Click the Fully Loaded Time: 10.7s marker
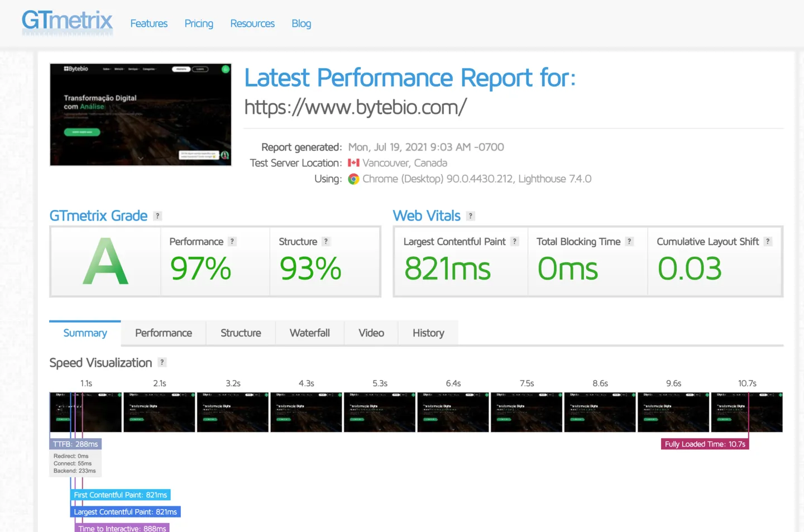The image size is (804, 532). tap(705, 444)
